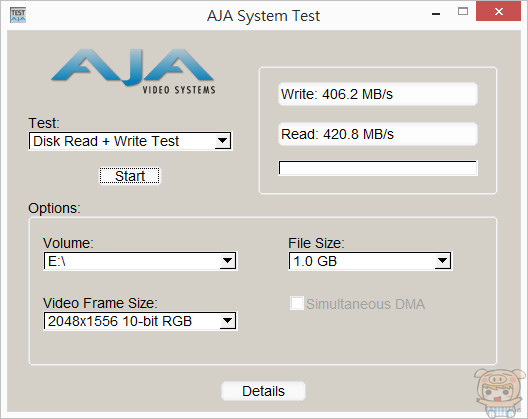Image resolution: width=528 pixels, height=419 pixels.
Task: Click the test progress bar
Action: coord(378,168)
